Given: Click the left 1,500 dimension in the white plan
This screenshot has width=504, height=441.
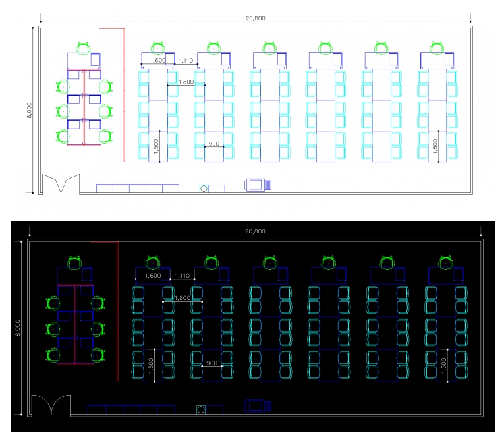Looking at the screenshot, I should click(x=156, y=146).
